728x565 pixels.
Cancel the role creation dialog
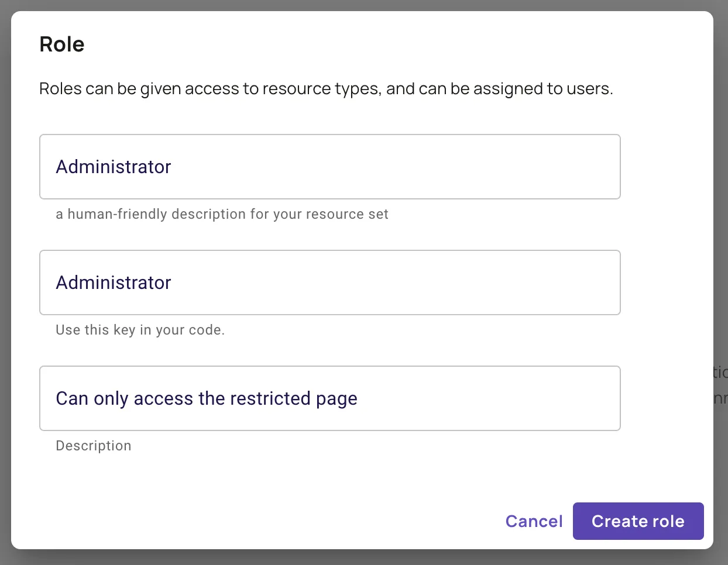coord(534,521)
